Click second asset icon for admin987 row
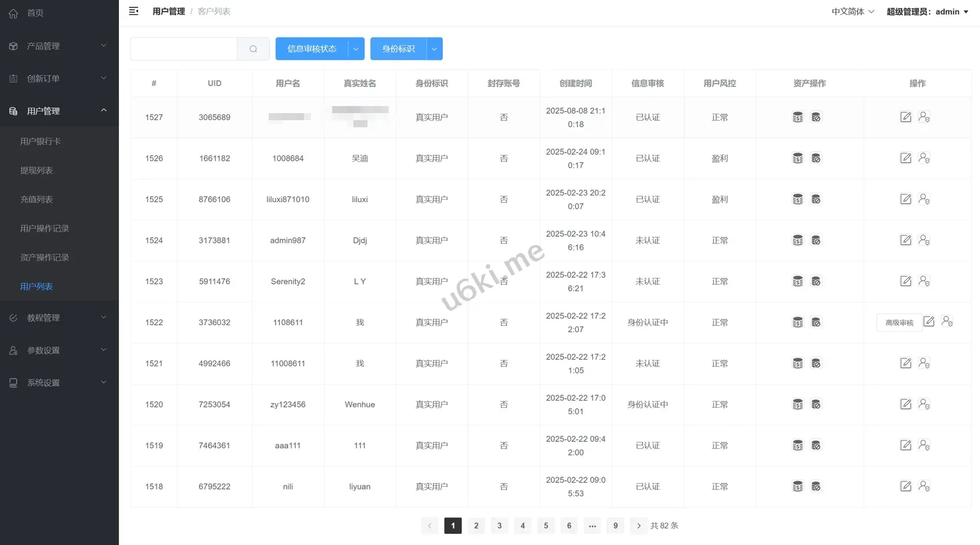The height and width of the screenshot is (545, 980). (816, 240)
